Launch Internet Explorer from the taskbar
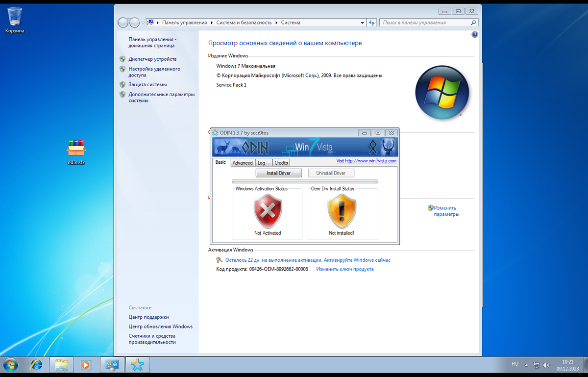This screenshot has width=588, height=377. (36, 365)
